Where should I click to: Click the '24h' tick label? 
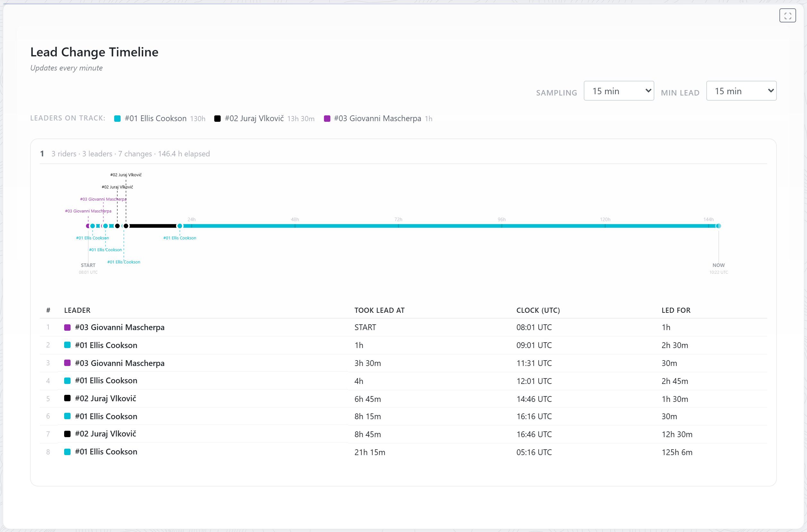pyautogui.click(x=191, y=220)
